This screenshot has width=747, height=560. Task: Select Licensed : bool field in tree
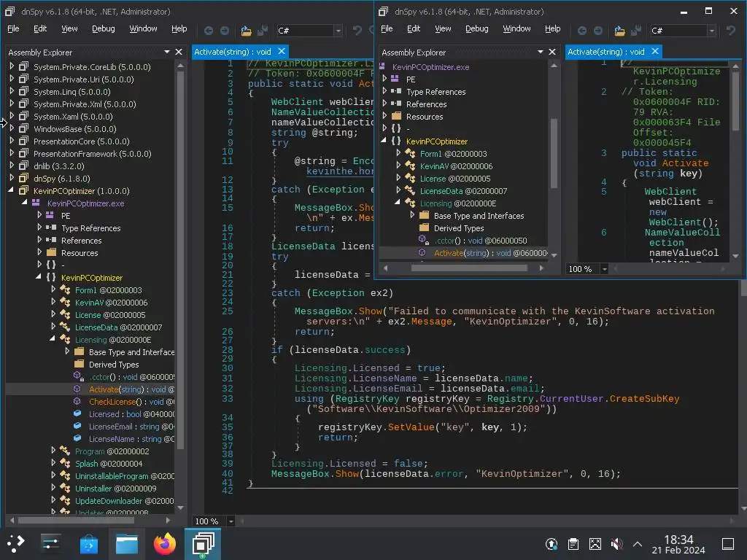point(131,414)
